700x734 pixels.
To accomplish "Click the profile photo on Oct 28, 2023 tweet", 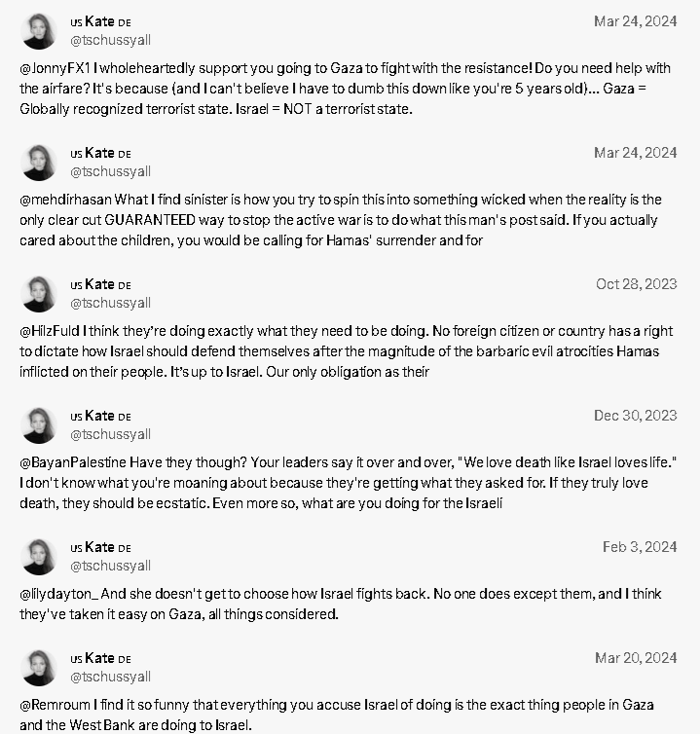I will (38, 294).
